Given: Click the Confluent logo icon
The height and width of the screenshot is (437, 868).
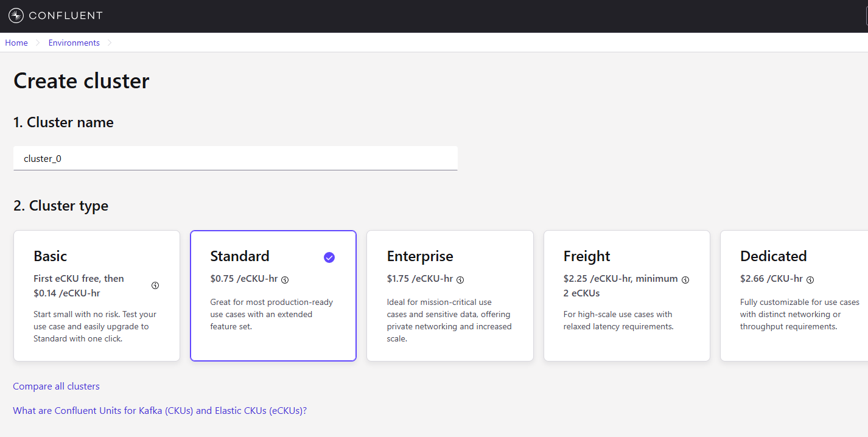Looking at the screenshot, I should [16, 16].
